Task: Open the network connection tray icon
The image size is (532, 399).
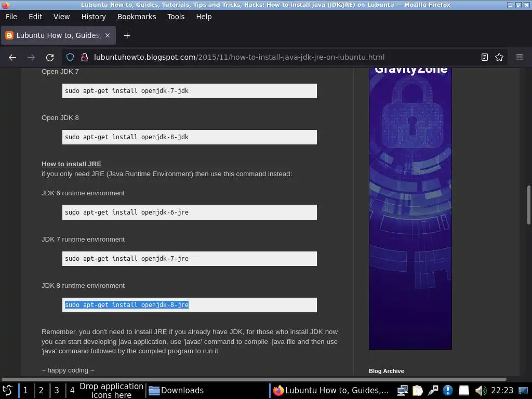Action: pyautogui.click(x=403, y=391)
